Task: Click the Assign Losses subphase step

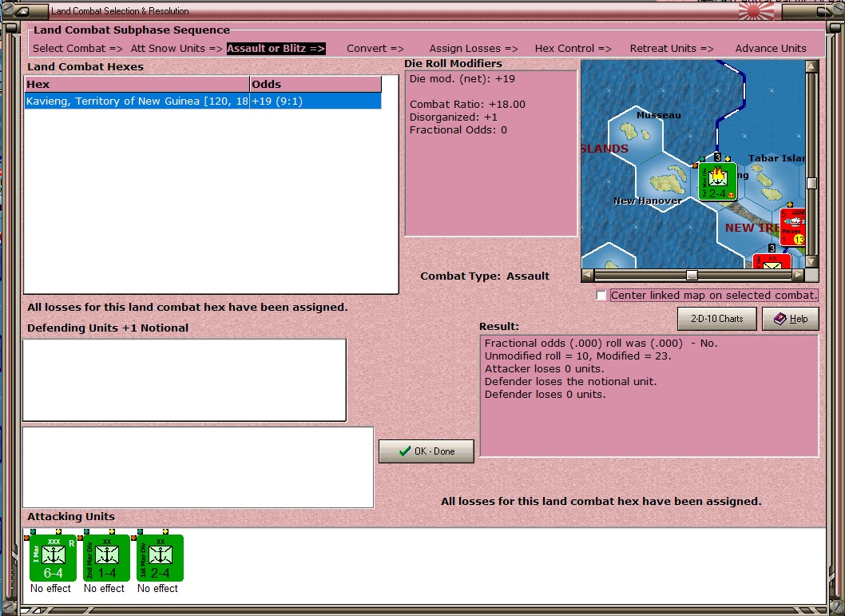Action: pos(474,48)
